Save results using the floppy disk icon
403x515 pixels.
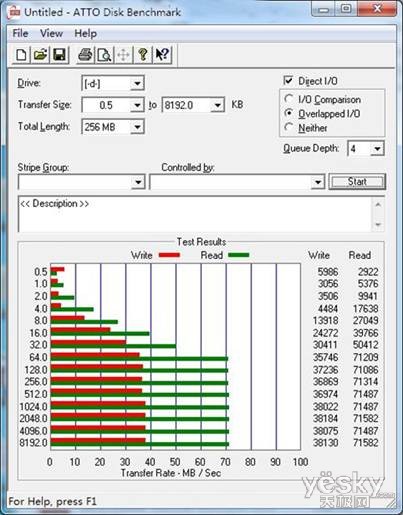59,55
